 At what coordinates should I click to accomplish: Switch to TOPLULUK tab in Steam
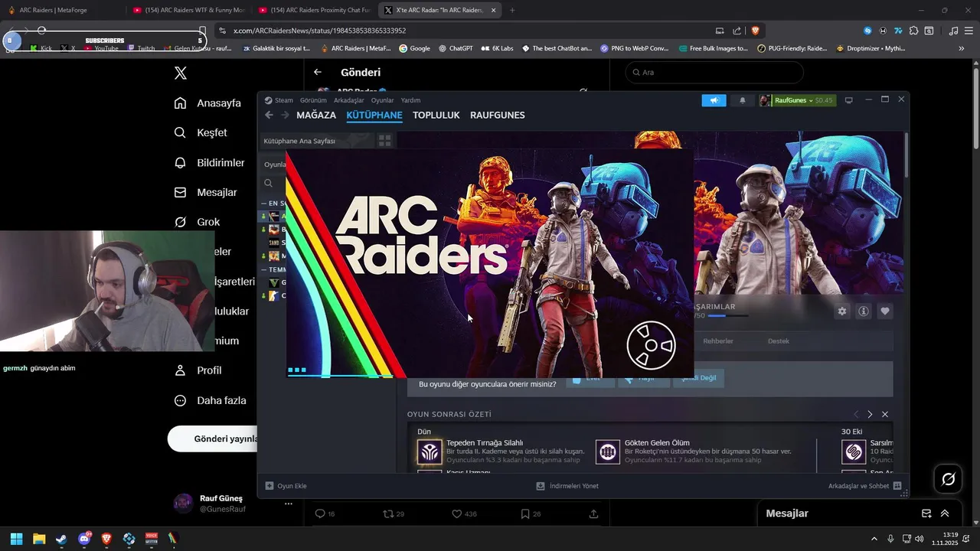436,115
